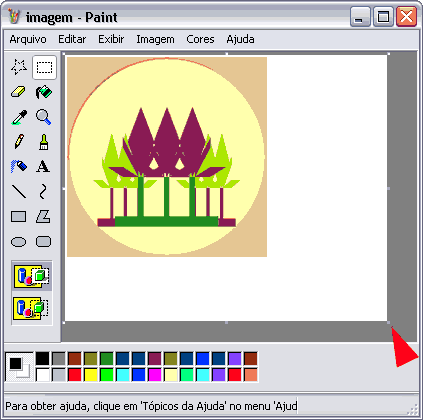The image size is (423, 420).
Task: Open the Ajuda menu
Action: pyautogui.click(x=240, y=39)
